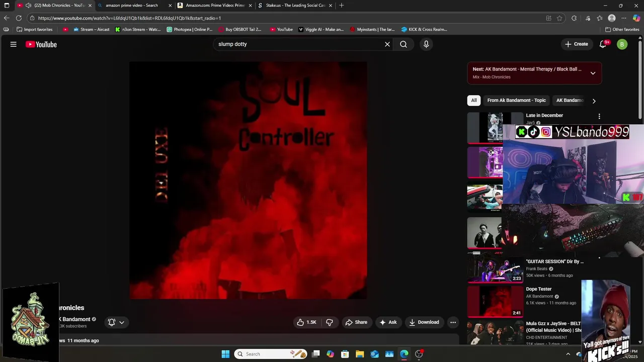644x362 pixels.
Task: Open the favorites list icon
Action: click(600, 18)
